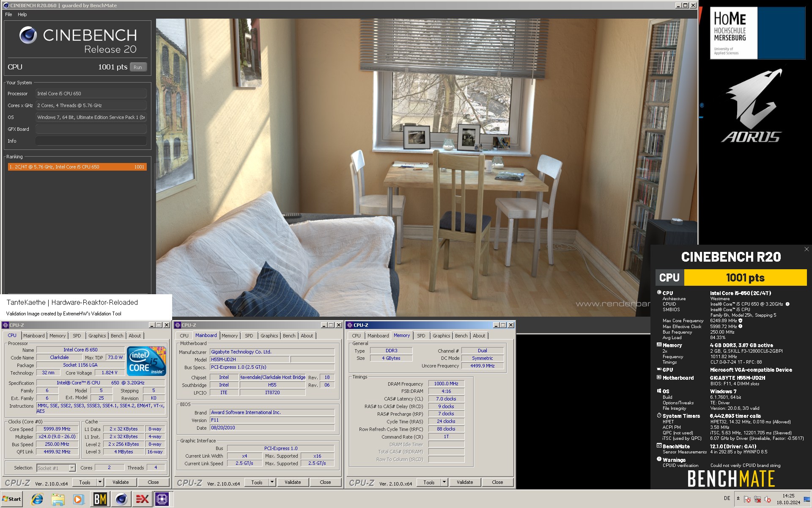Click the CPU section icon in BenchMate panel

point(659,293)
